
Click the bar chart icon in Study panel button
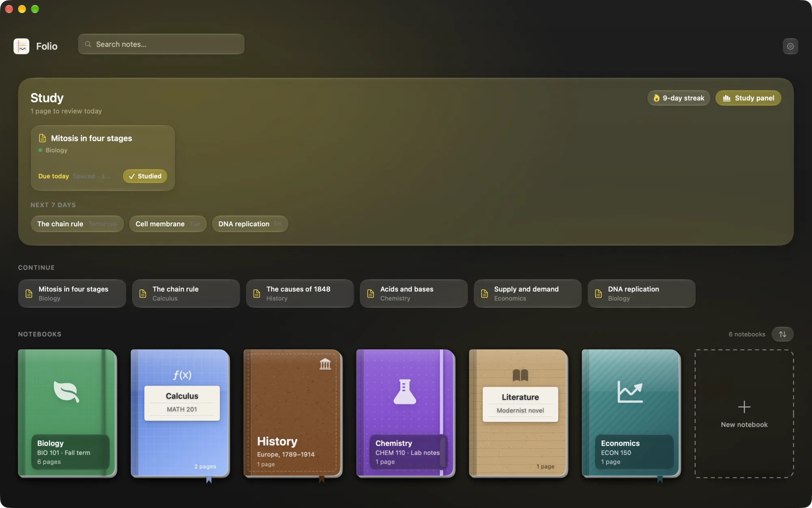(727, 98)
